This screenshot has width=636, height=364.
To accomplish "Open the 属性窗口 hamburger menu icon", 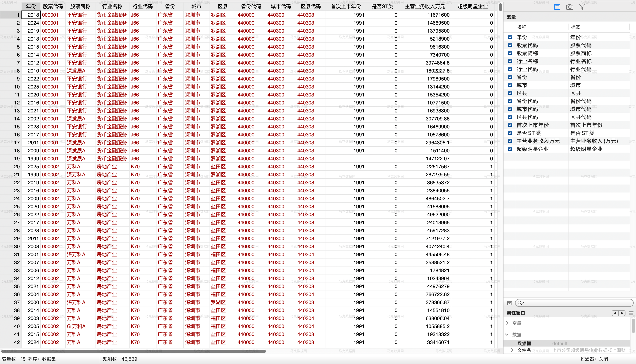I will coord(631,313).
